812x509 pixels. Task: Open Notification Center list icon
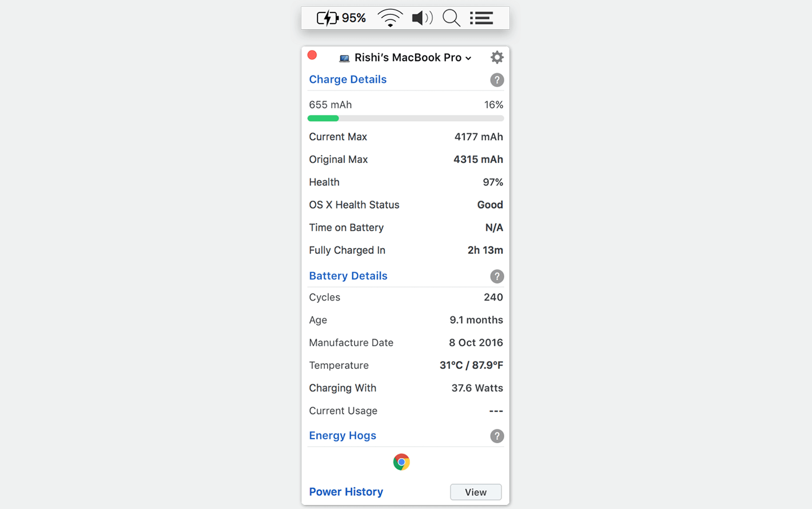click(481, 18)
